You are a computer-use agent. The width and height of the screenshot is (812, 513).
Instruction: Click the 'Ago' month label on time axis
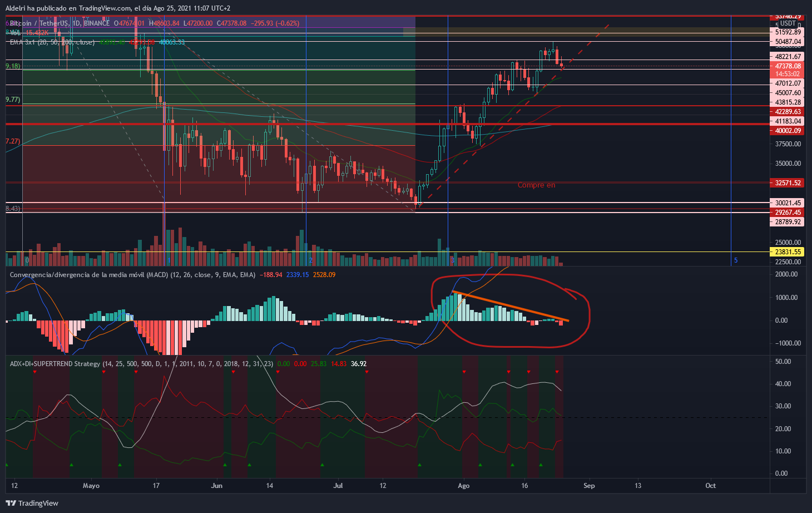[x=463, y=486]
